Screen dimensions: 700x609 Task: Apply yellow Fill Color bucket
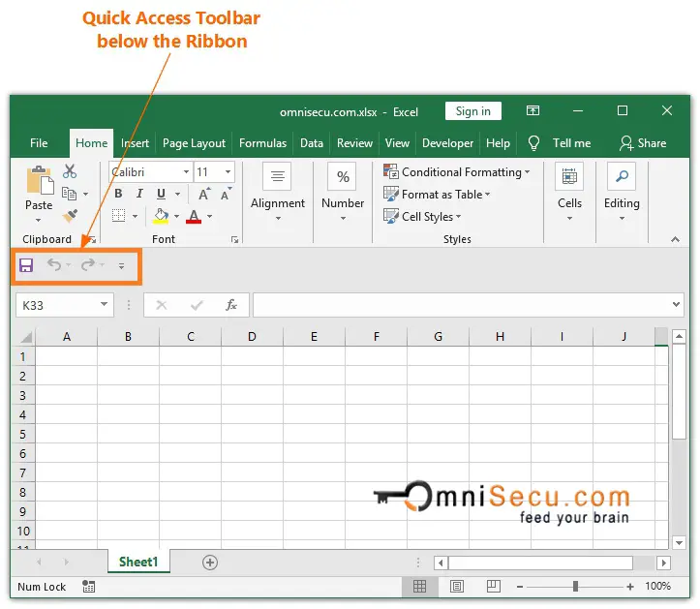tap(161, 216)
